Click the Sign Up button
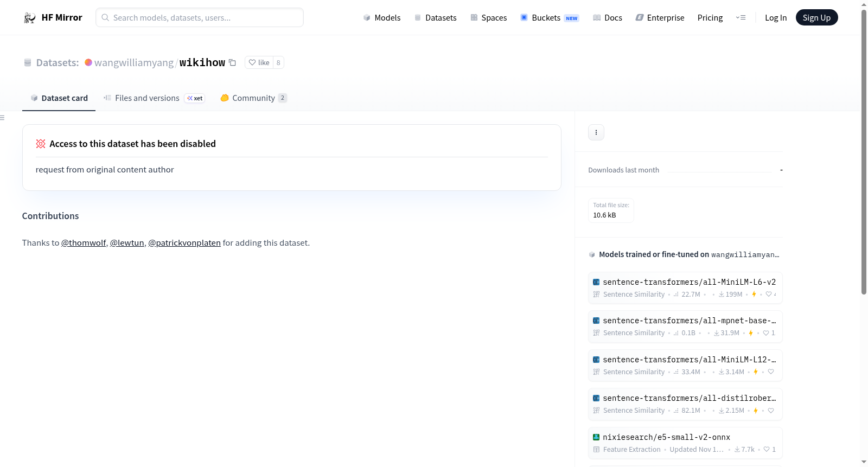 click(x=817, y=18)
